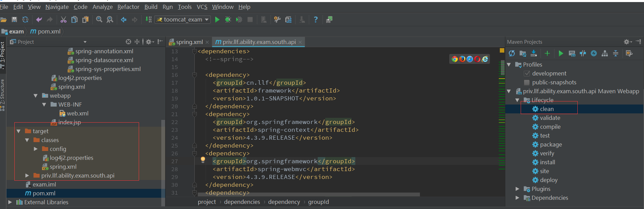This screenshot has height=209, width=644.
Task: Click the Find magnifier icon
Action: pos(99,20)
